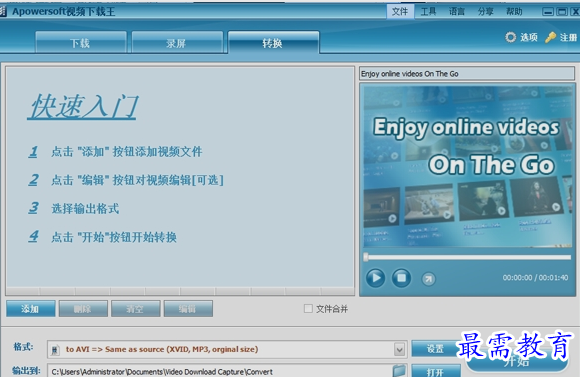Switch to the 录屏 tab
Viewport: 580px width, 377px height.
point(177,43)
